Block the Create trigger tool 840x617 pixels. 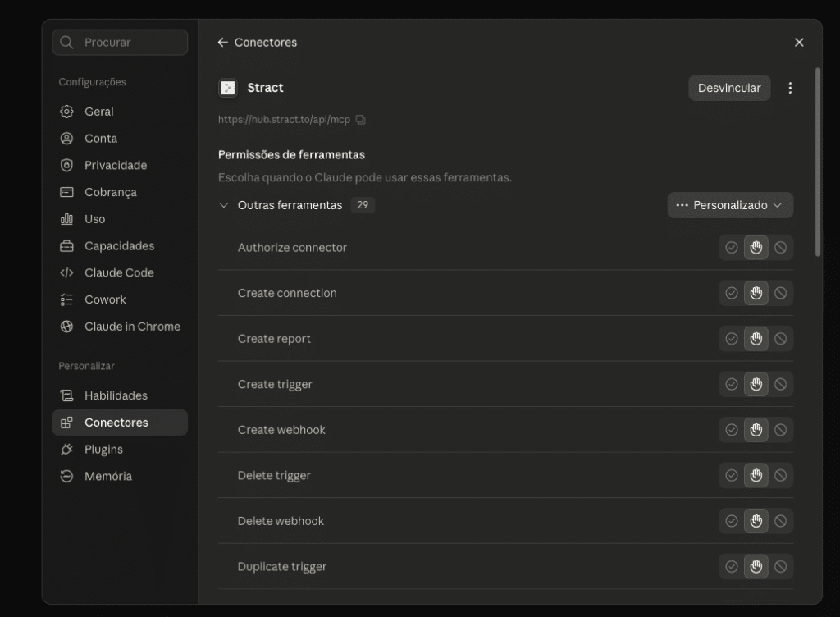(781, 384)
